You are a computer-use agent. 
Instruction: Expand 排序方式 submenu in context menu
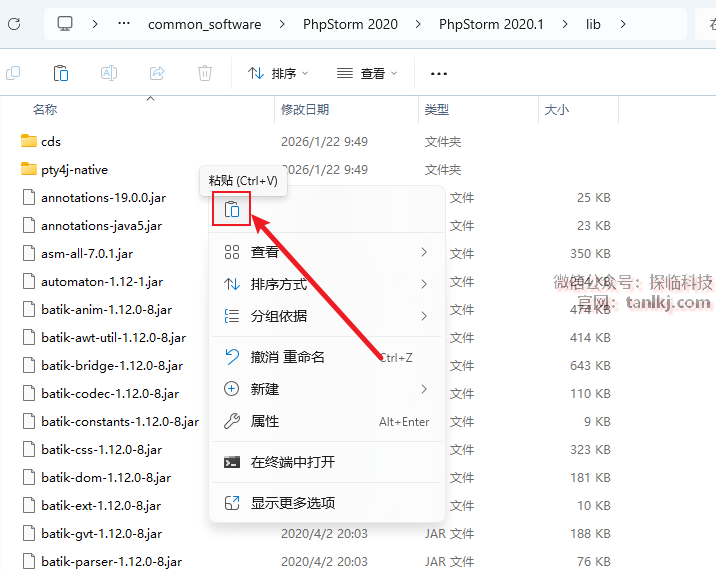(326, 284)
